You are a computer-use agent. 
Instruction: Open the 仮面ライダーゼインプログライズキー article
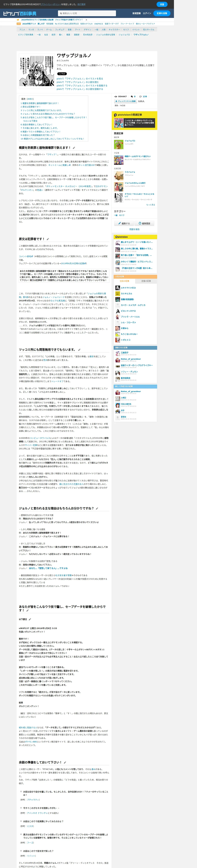click(x=137, y=365)
